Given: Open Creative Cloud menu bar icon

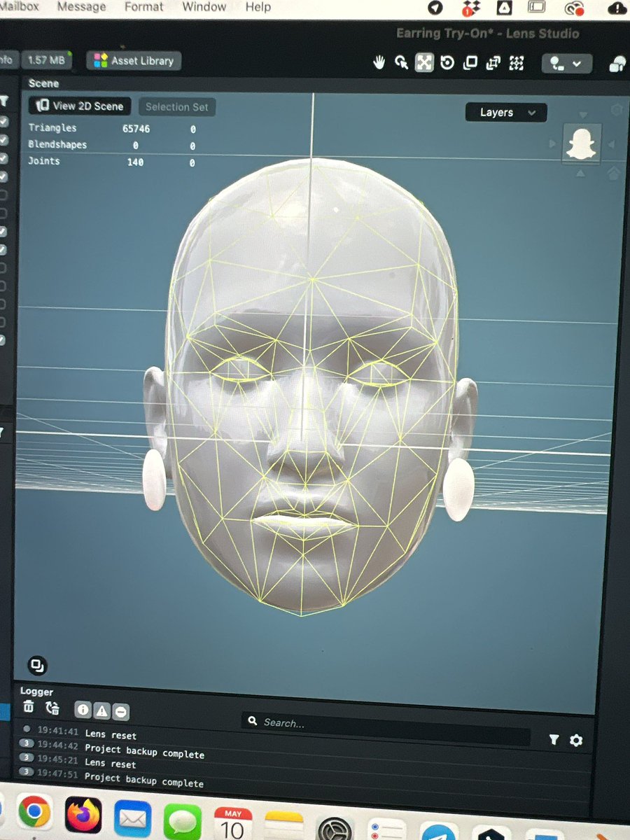Looking at the screenshot, I should [x=575, y=8].
